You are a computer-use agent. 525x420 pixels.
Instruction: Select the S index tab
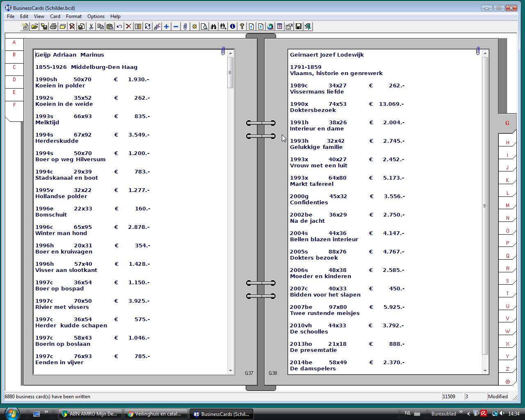pyautogui.click(x=507, y=281)
